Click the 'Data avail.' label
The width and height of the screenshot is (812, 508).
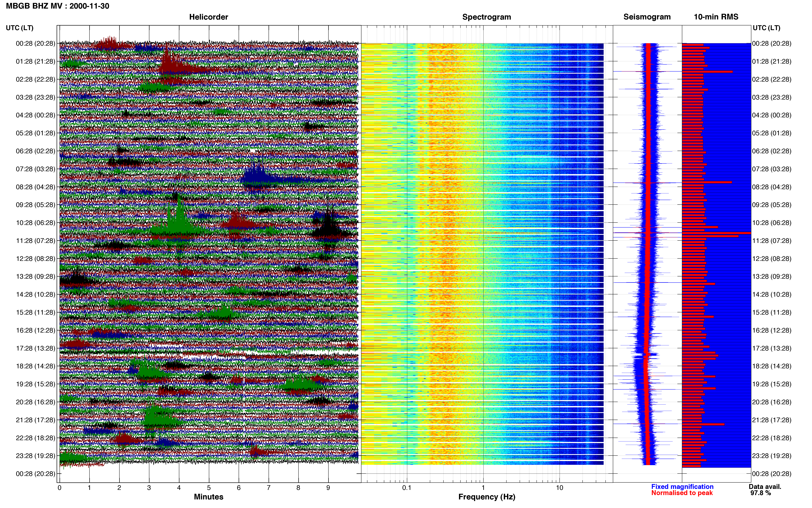pyautogui.click(x=765, y=486)
